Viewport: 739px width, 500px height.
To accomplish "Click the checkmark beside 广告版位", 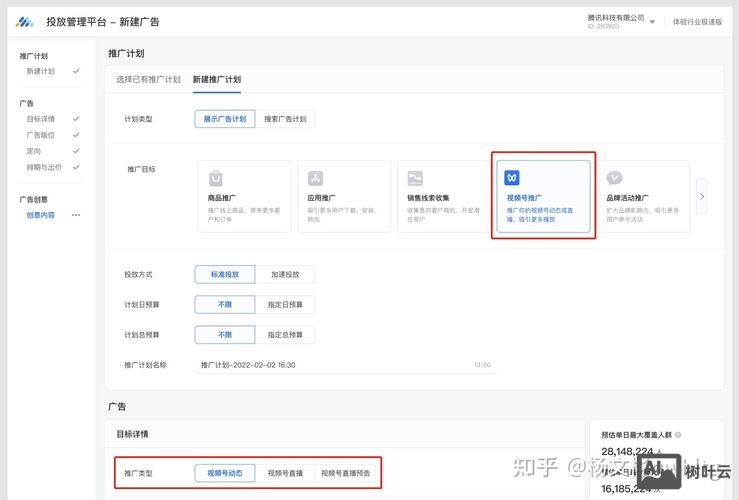I will pos(76,135).
